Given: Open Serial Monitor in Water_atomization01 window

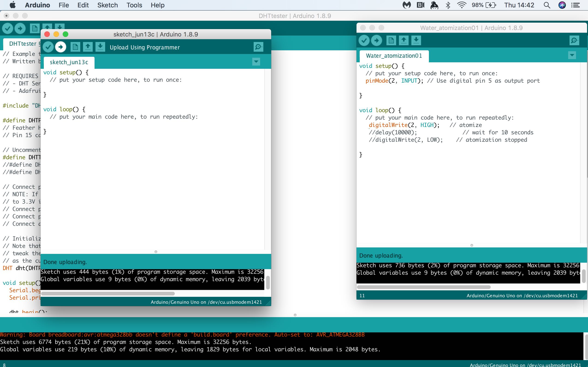Looking at the screenshot, I should point(574,41).
